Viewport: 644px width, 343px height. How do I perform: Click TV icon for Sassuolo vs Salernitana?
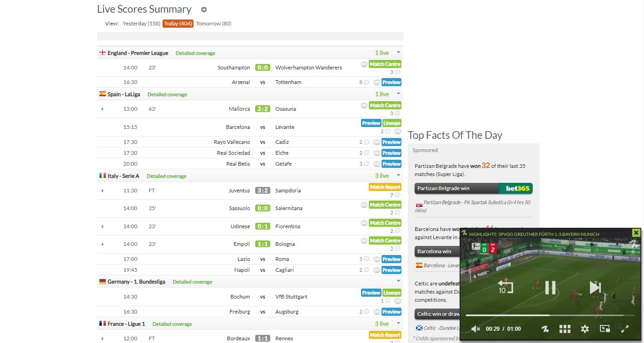pyautogui.click(x=364, y=205)
